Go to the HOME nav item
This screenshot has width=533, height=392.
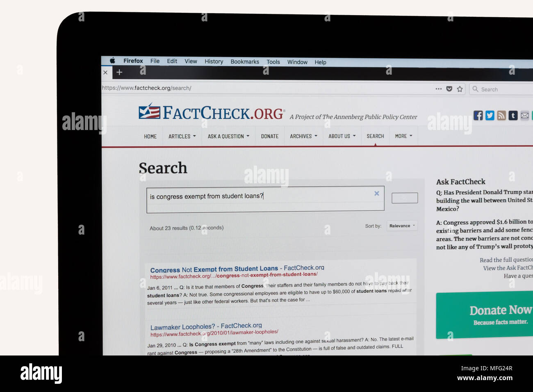pos(150,137)
